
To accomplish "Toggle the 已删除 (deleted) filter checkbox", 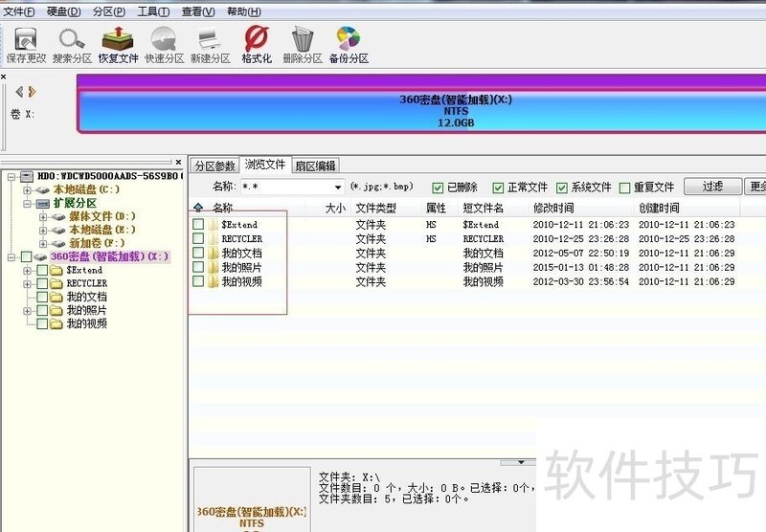I will coord(438,188).
